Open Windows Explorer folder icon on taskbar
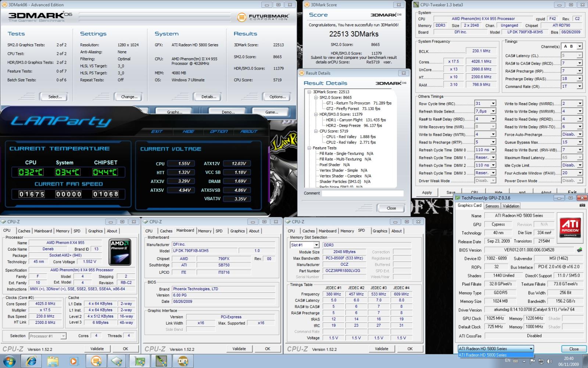Screen dimensions: 588x368 point(53,361)
